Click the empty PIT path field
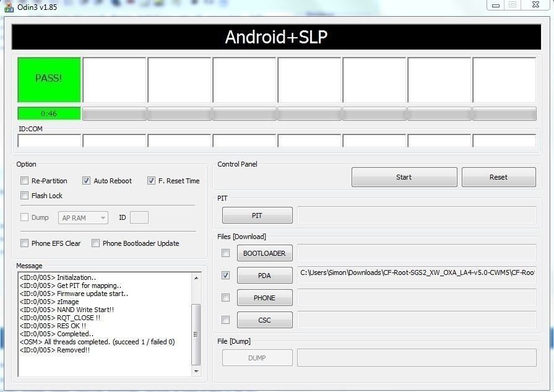Image resolution: width=554 pixels, height=392 pixels. coord(417,216)
